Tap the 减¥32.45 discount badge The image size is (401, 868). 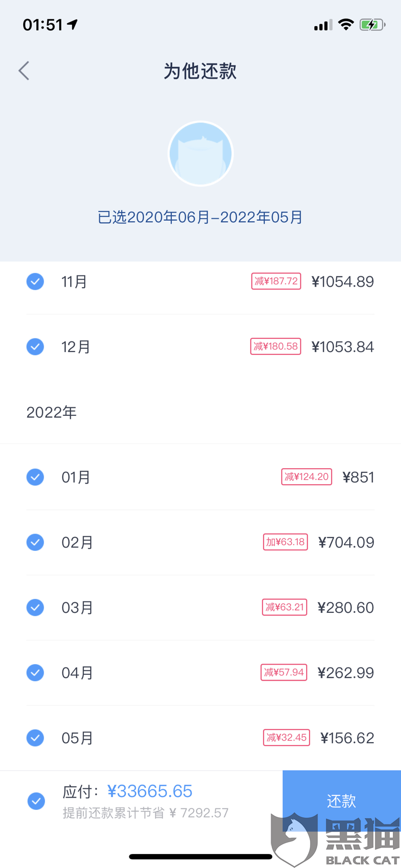(x=286, y=738)
